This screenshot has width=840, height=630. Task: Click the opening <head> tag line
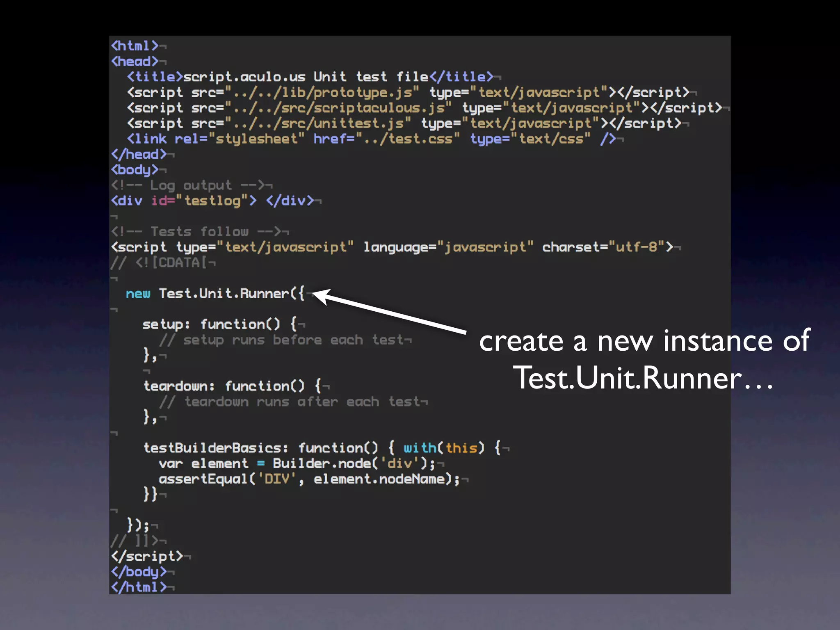[135, 61]
